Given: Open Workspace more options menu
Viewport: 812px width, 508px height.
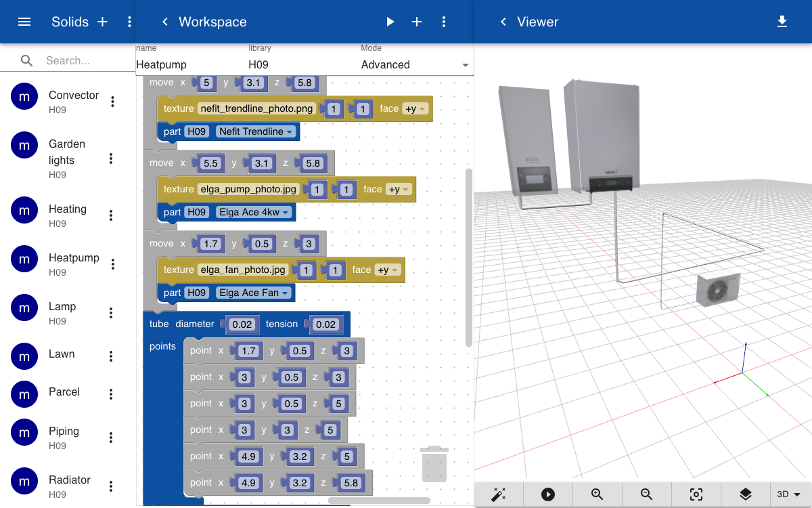Looking at the screenshot, I should click(444, 22).
